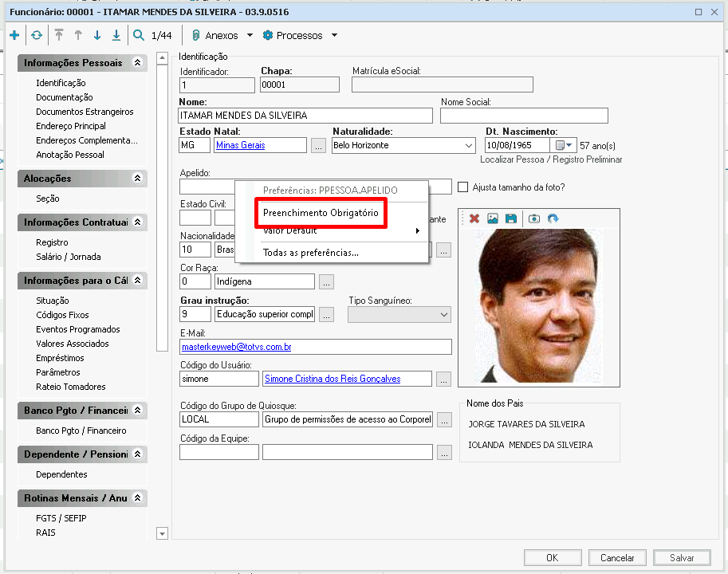Click the Matrícula eSocial input field
This screenshot has width=728, height=574.
coord(443,85)
